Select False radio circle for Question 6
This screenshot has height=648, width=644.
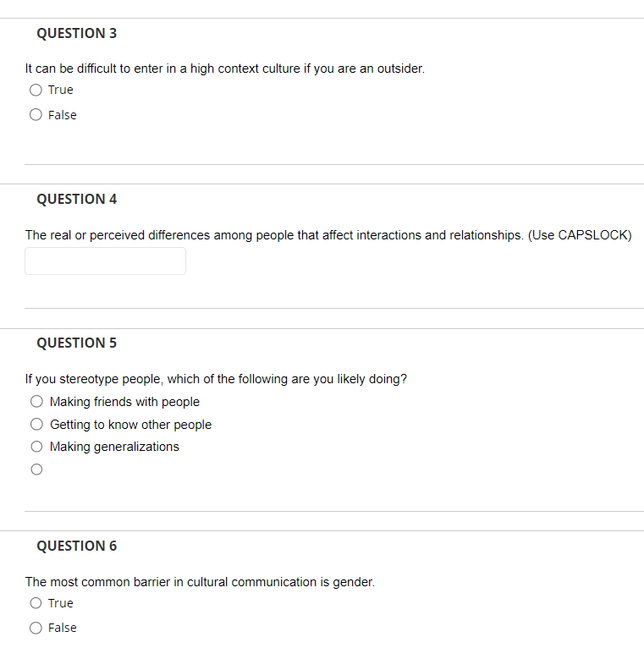point(36,628)
